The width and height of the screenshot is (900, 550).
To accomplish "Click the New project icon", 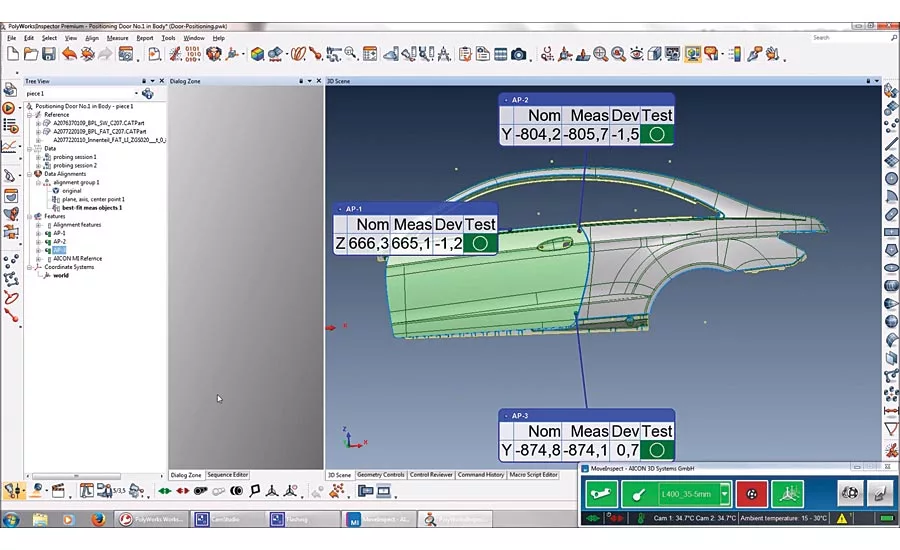I will (13, 54).
